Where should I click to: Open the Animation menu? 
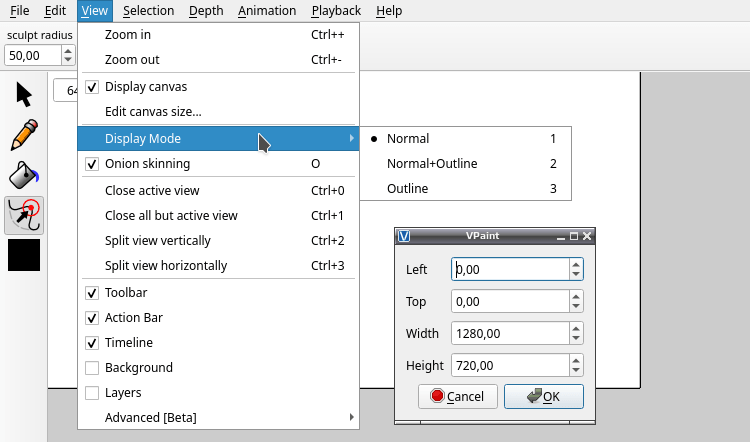coord(267,11)
